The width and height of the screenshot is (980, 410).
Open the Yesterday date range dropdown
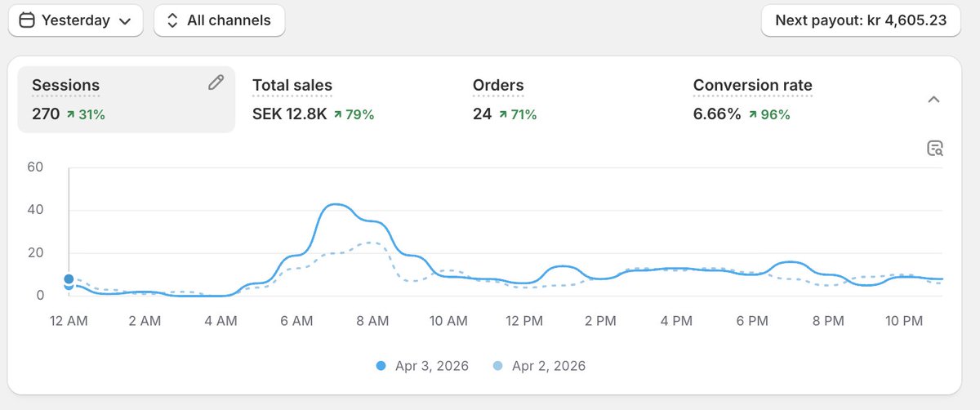76,20
